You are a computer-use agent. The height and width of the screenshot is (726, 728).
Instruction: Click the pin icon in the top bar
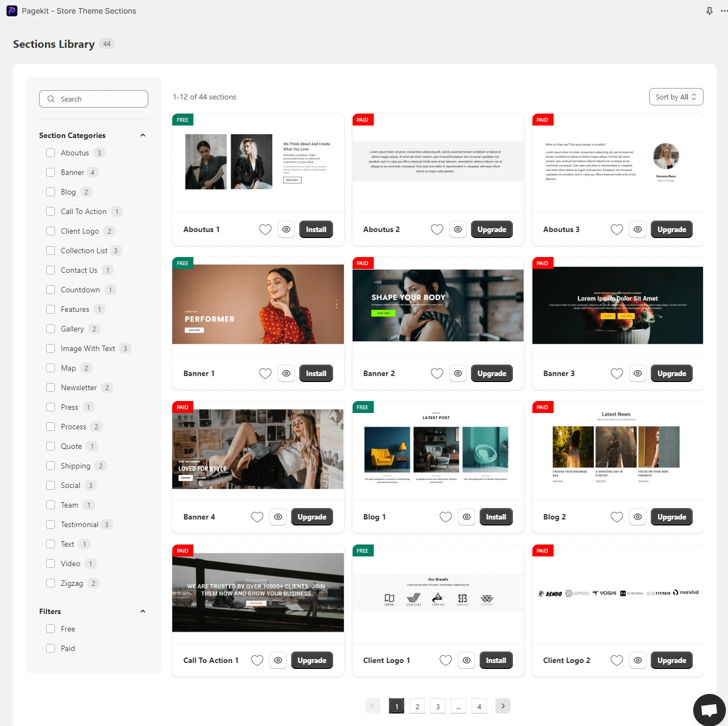[709, 11]
